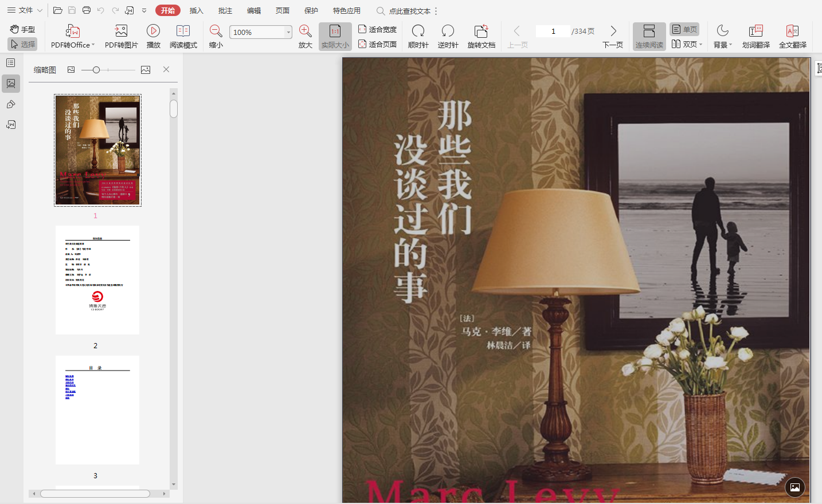This screenshot has width=822, height=504.
Task: Go to next page (下一页)
Action: click(x=613, y=37)
